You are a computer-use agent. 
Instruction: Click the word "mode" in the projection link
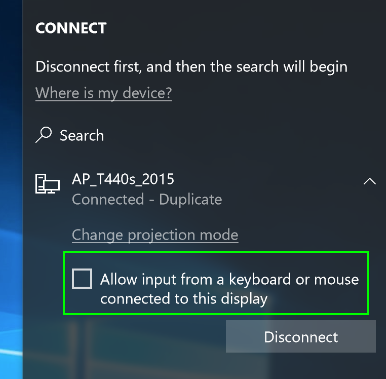[219, 235]
